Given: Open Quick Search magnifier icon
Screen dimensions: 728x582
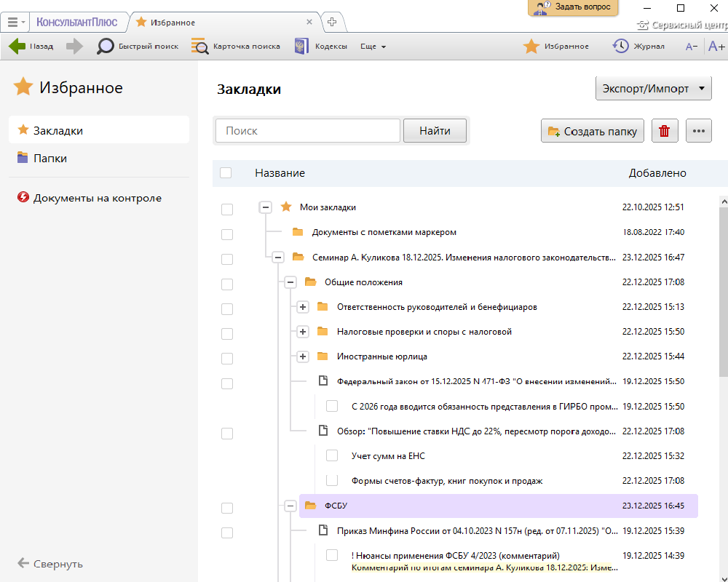Looking at the screenshot, I should click(x=106, y=46).
